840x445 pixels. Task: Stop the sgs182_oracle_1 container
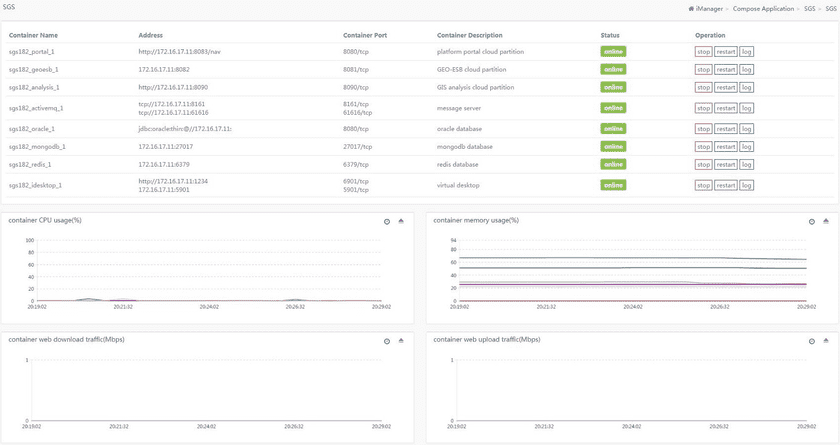click(x=704, y=129)
